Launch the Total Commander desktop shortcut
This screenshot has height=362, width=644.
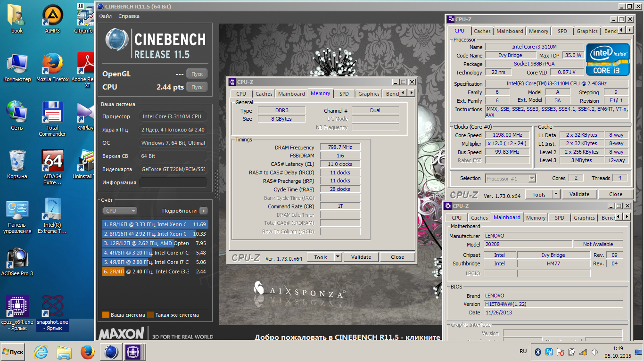coord(52,119)
